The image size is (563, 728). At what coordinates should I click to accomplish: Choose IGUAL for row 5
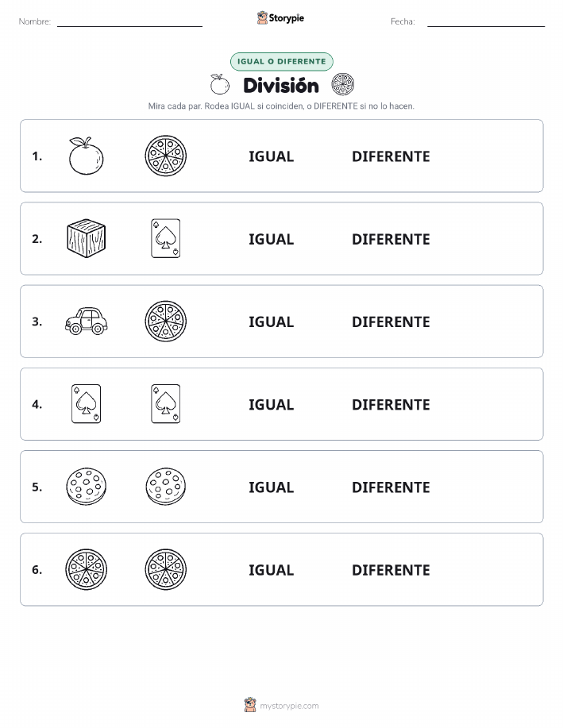pyautogui.click(x=272, y=487)
